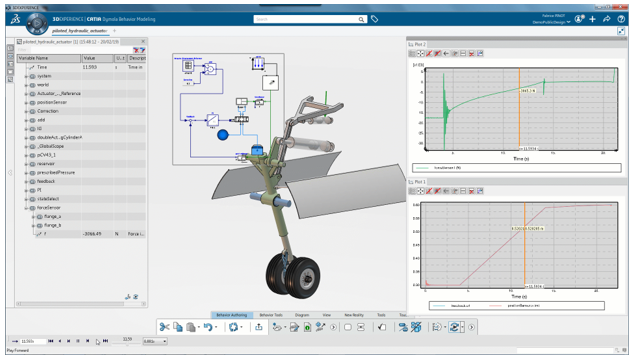Screen dimensions: 634x360
Task: Open the Diagram tab
Action: pos(302,315)
